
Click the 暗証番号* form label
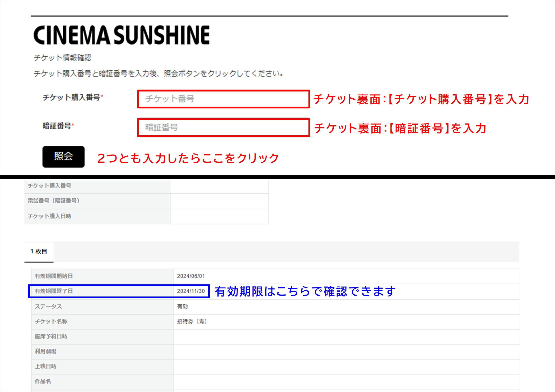pyautogui.click(x=58, y=126)
